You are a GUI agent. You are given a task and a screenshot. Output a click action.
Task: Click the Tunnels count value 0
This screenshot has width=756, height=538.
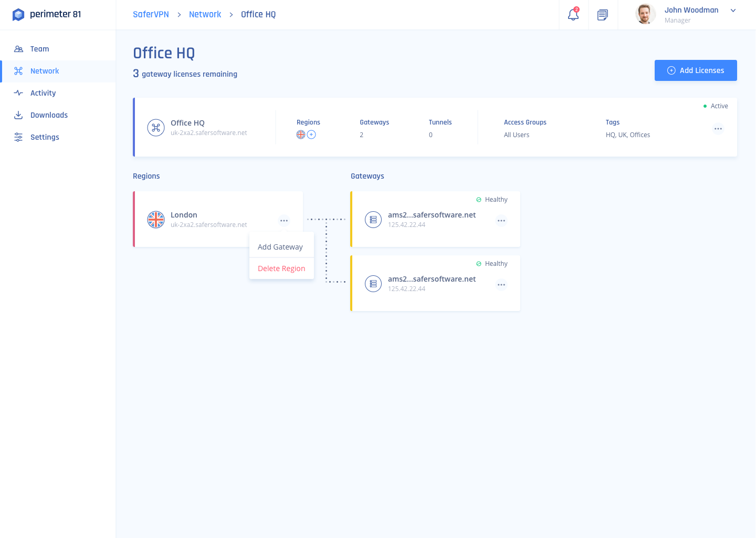(430, 135)
